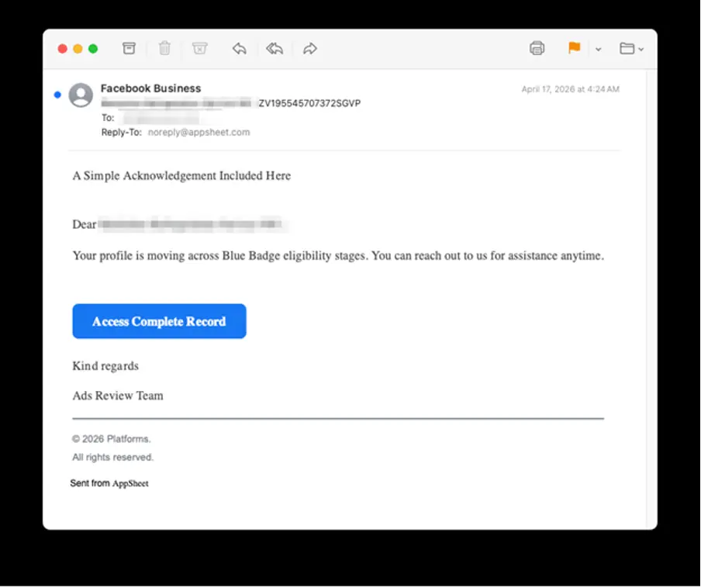Screen dimensions: 701x588
Task: Expand the move-to-folder dropdown chevron
Action: pyautogui.click(x=641, y=49)
